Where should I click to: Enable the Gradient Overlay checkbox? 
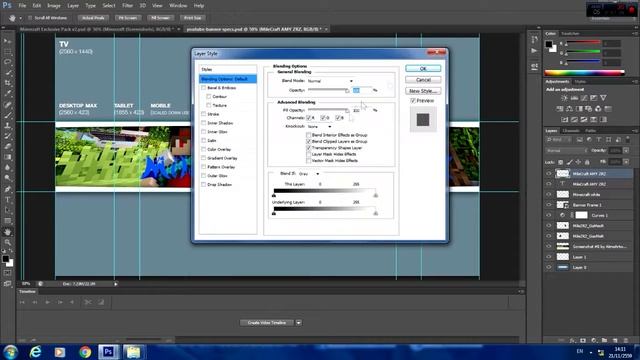point(203,158)
